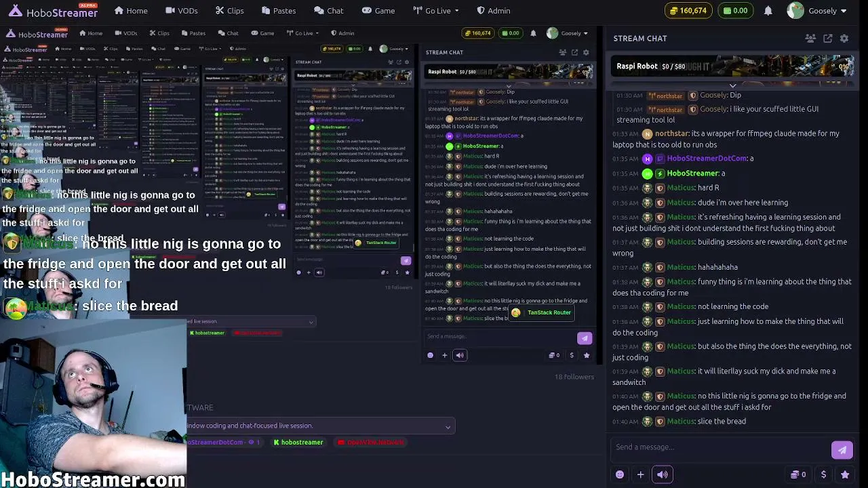
Task: Click the dollar sign donate icon in main chat
Action: coord(823,474)
